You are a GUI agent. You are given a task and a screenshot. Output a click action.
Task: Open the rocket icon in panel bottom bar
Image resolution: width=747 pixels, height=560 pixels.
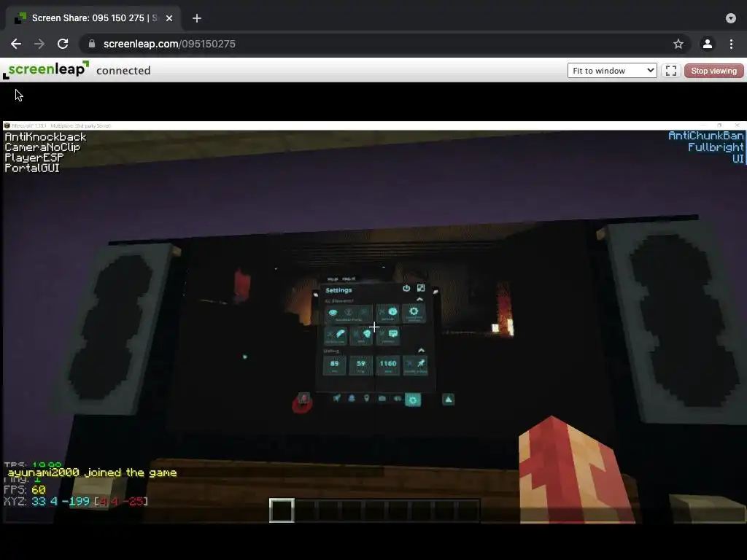point(337,398)
